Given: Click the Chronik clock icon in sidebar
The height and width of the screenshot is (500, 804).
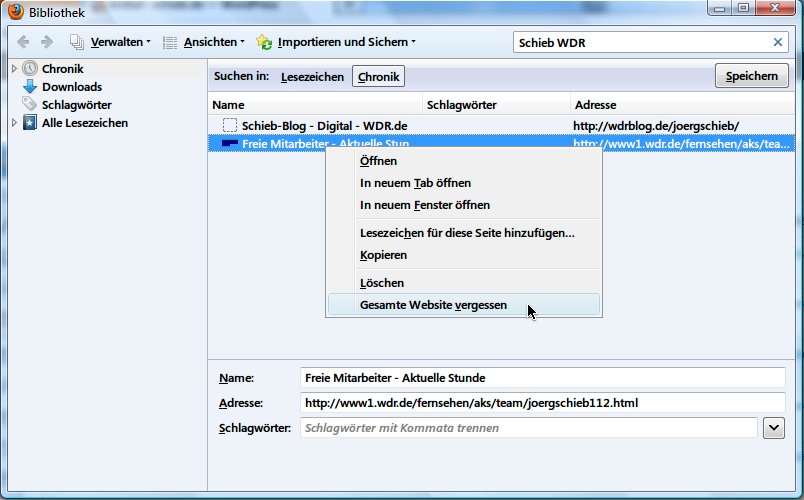Looking at the screenshot, I should click(30, 68).
